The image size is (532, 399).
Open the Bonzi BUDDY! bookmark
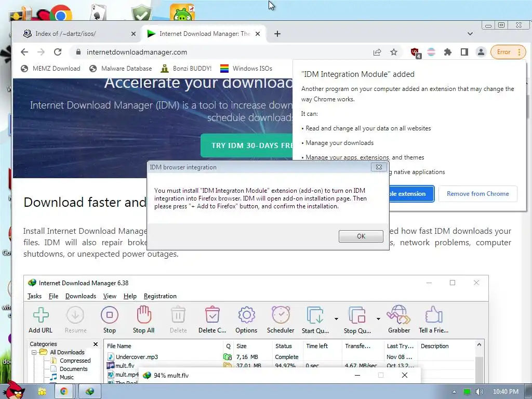click(x=187, y=69)
